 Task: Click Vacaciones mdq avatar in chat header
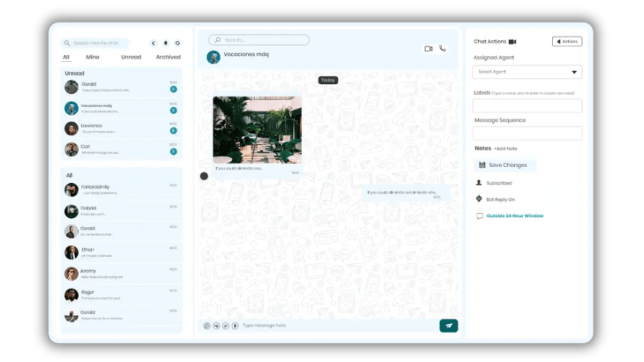click(x=213, y=57)
